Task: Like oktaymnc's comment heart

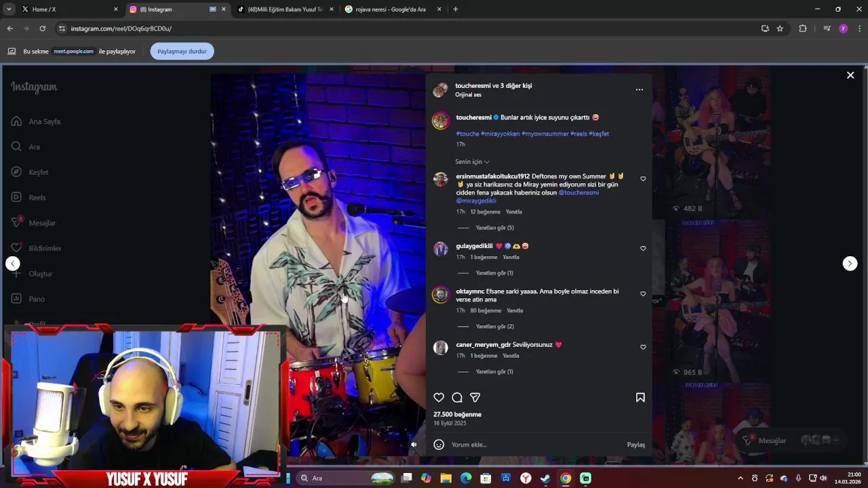Action: pos(643,293)
